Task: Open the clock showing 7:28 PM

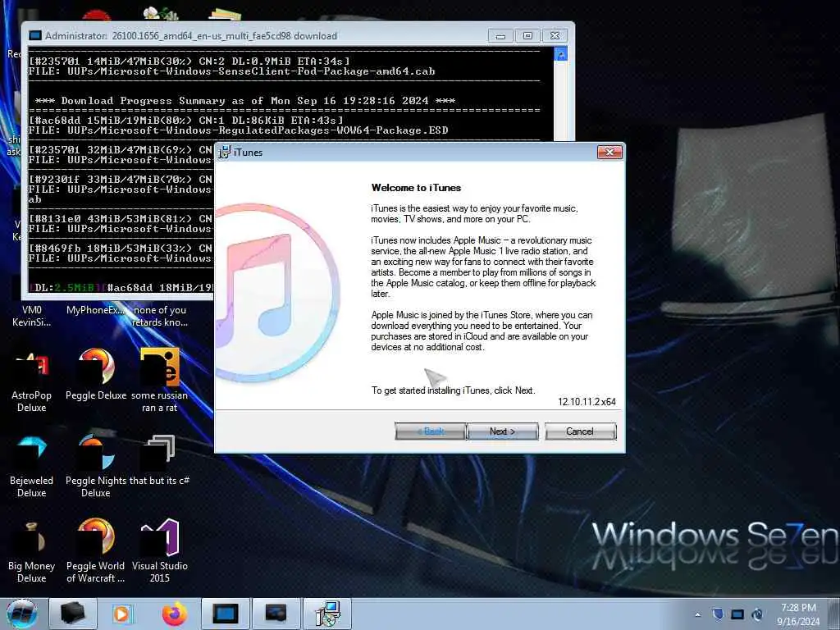Action: tap(798, 614)
